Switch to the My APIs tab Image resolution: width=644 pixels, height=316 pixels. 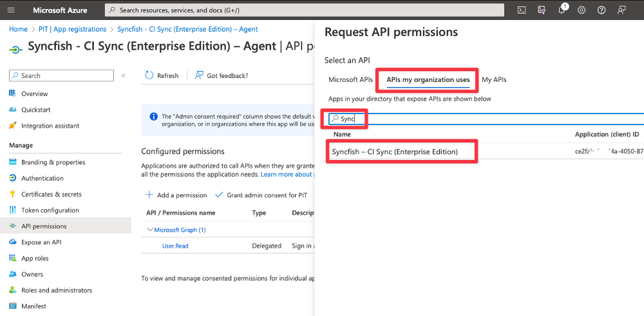pos(494,80)
